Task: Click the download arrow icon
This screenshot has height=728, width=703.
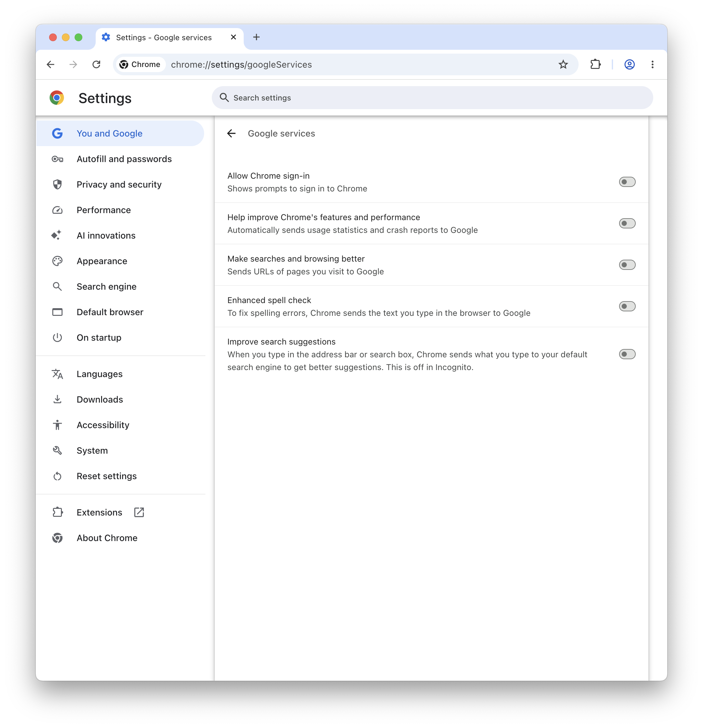Action: tap(57, 400)
